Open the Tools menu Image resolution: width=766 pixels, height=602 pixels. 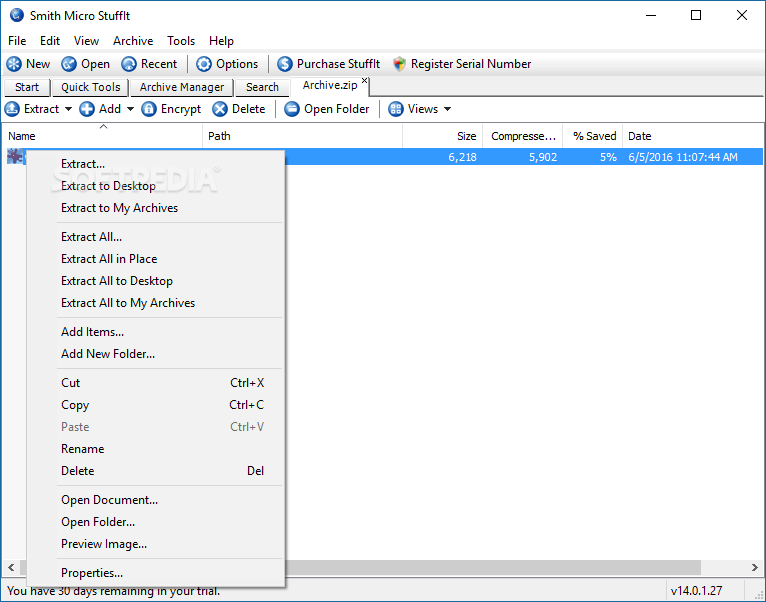point(181,41)
